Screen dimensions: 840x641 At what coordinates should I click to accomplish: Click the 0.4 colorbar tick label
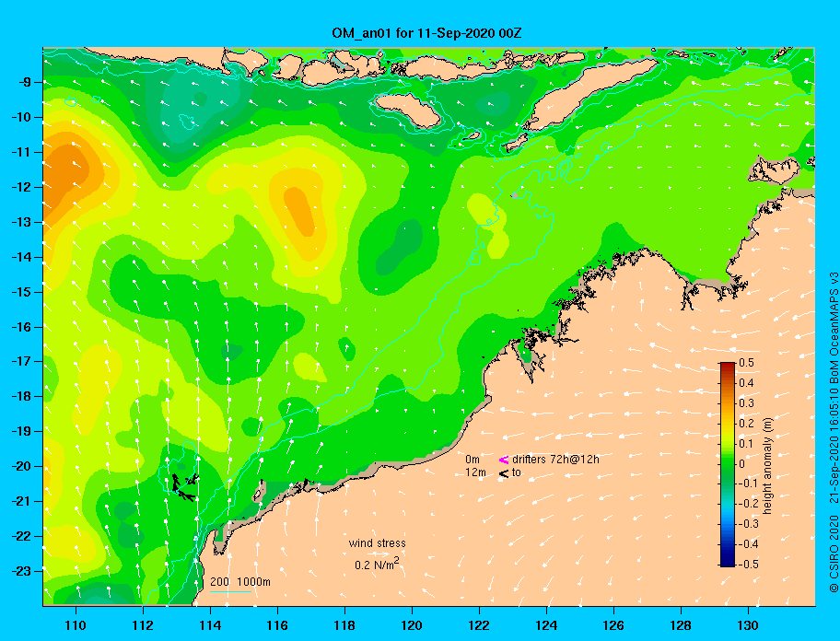click(x=746, y=383)
